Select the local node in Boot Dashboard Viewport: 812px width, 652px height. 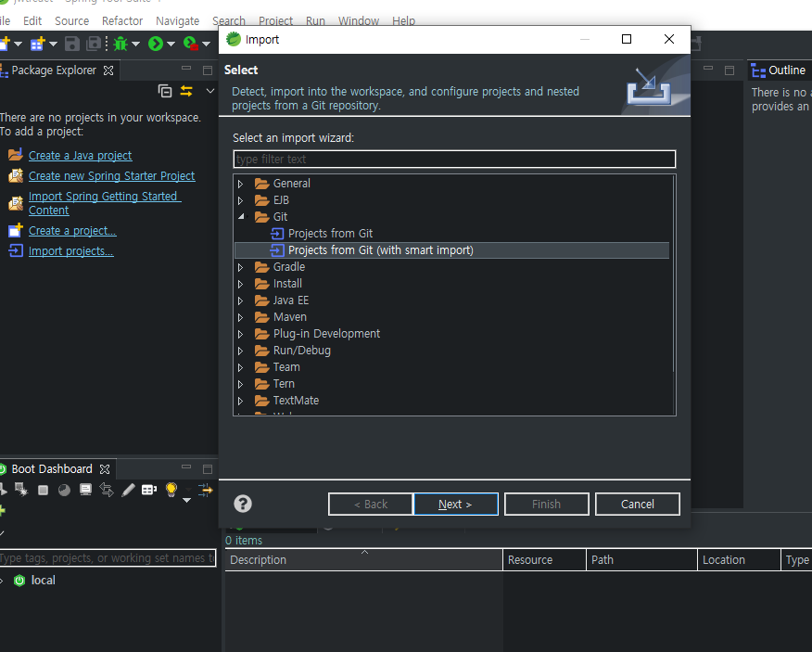pos(43,581)
